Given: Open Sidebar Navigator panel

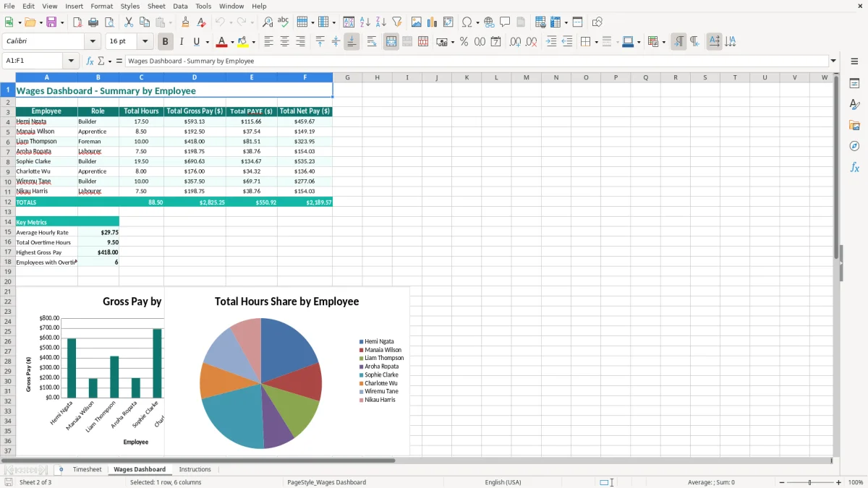Looking at the screenshot, I should pos(854,146).
